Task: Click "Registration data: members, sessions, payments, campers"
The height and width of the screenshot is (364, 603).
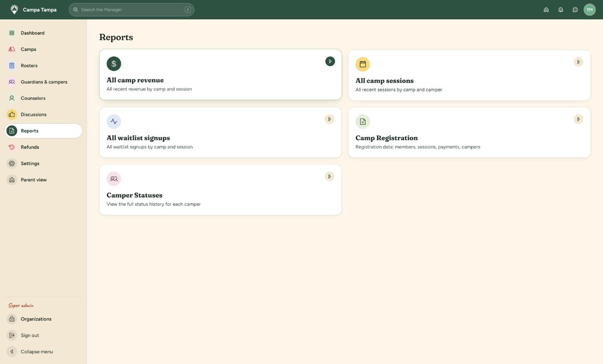Action: click(418, 147)
